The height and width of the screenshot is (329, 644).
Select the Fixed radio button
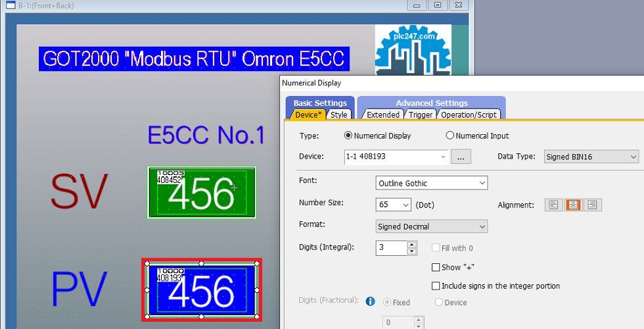click(386, 302)
